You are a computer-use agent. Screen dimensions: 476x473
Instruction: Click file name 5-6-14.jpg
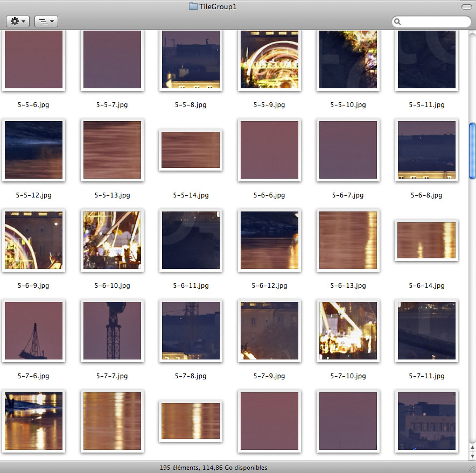click(426, 286)
